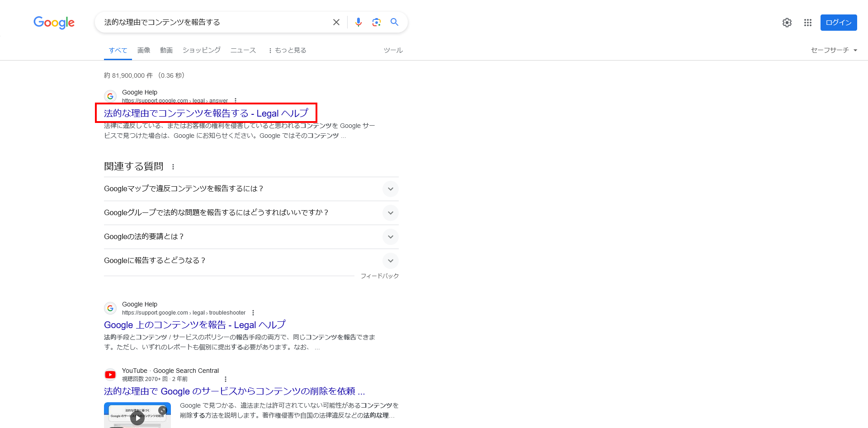Open options dots beside troubleshooter result URL

coord(253,313)
